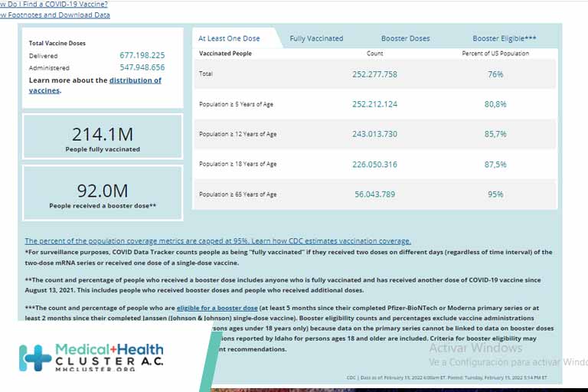Click the 'People received a booster dose**' caption

pos(103,205)
